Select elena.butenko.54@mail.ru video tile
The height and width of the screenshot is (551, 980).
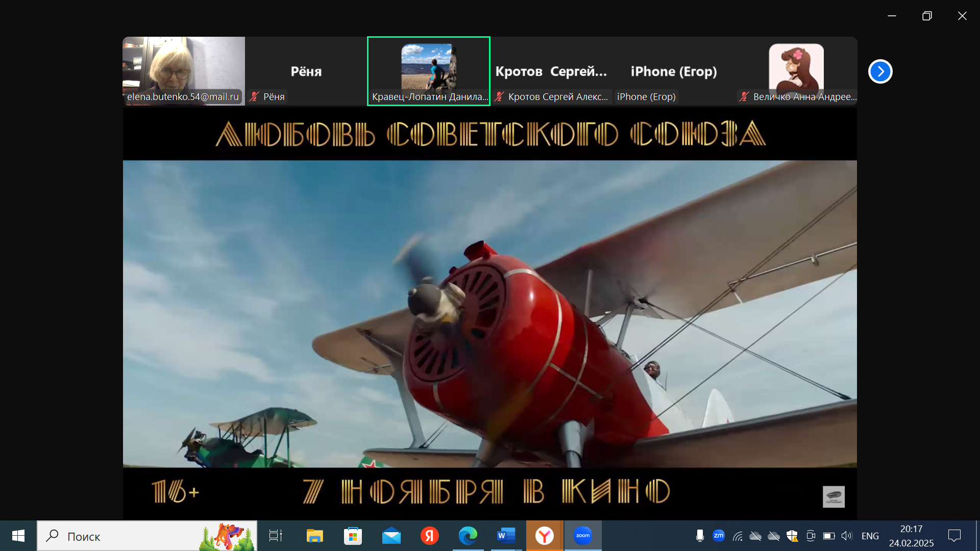pyautogui.click(x=184, y=71)
